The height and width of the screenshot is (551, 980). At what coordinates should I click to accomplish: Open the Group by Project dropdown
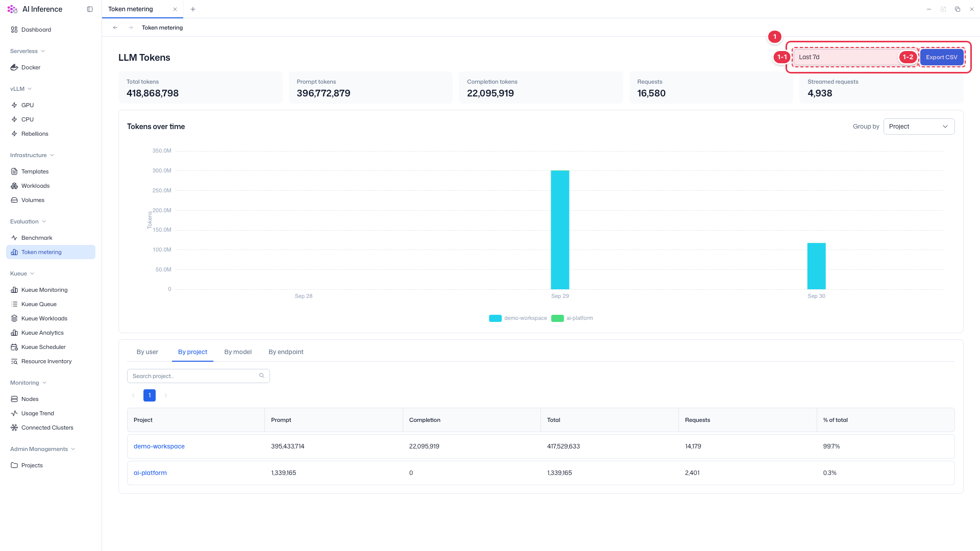[919, 127]
